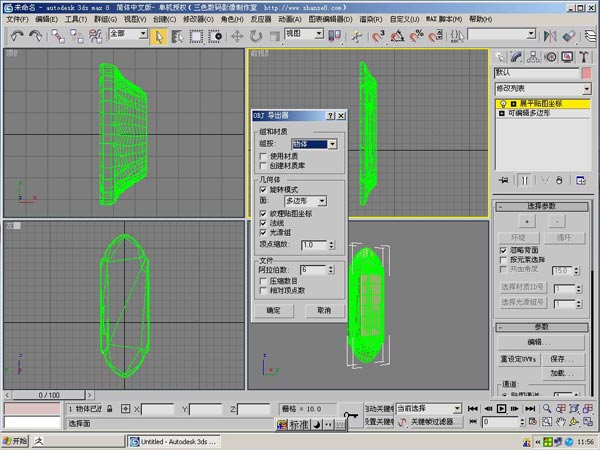Click the Align tool icon
Viewport: 600px width, 450px height.
point(569,36)
